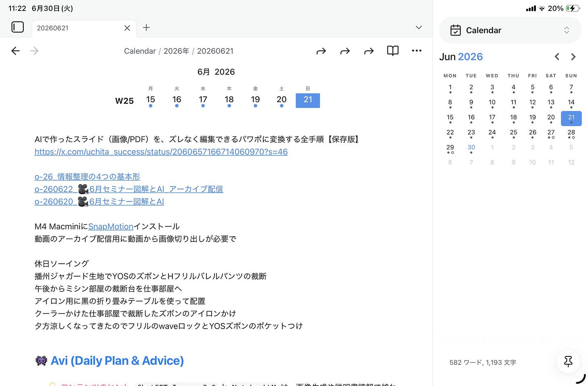Click the AIで作ったスライド title line
The width and height of the screenshot is (588, 386).
[x=197, y=139]
